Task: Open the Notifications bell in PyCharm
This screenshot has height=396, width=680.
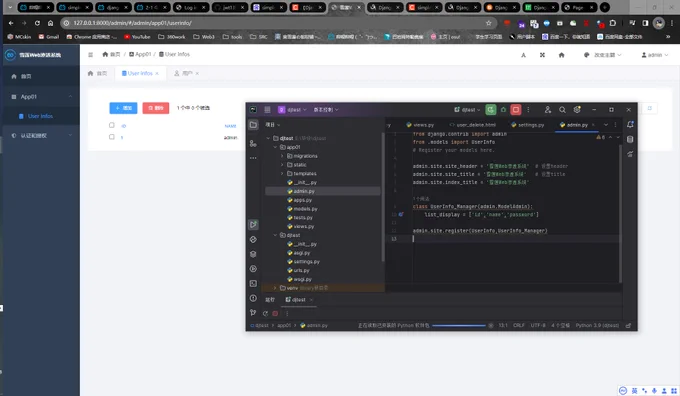Action: point(630,124)
